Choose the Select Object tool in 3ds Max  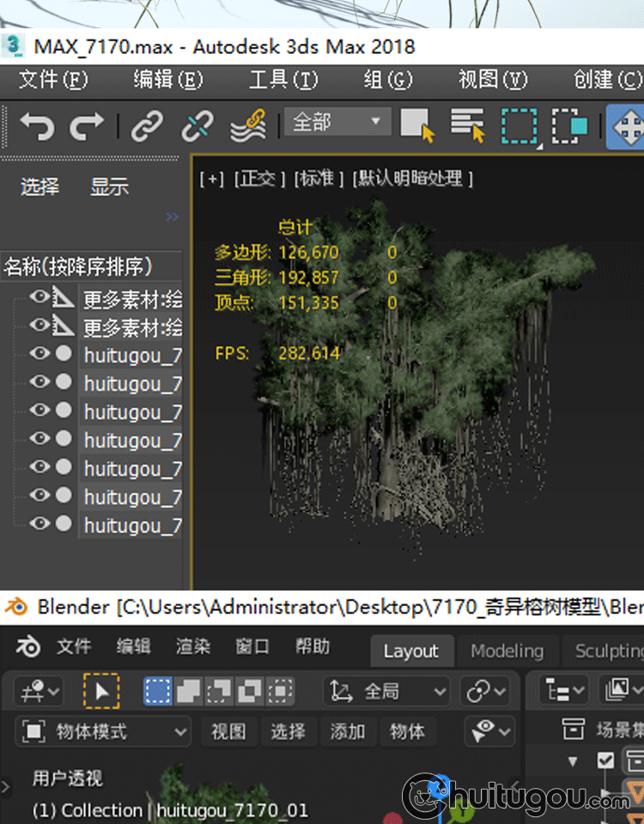pyautogui.click(x=417, y=125)
